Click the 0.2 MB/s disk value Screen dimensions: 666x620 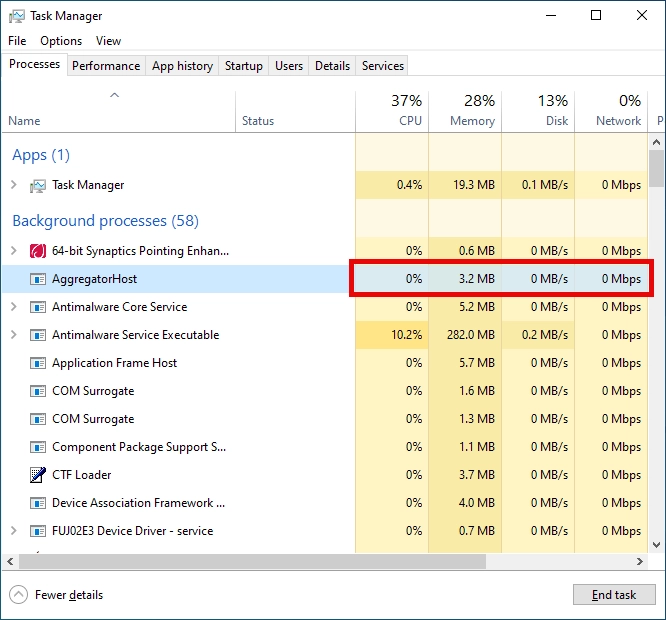click(x=545, y=335)
